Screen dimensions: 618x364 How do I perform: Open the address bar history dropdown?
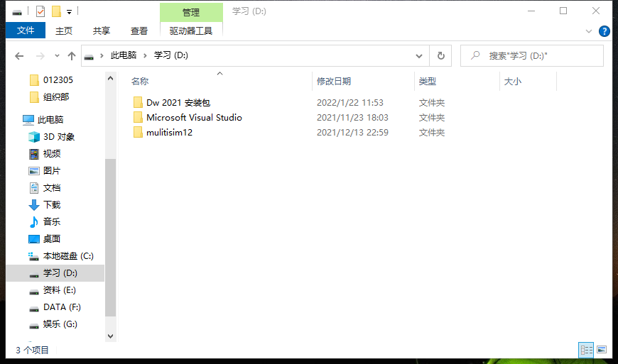pyautogui.click(x=419, y=56)
